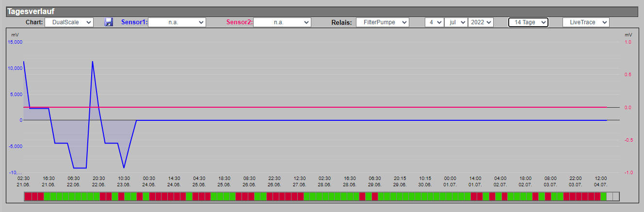Image resolution: width=644 pixels, height=212 pixels.
Task: Click the pink Sensor2 label
Action: coord(240,22)
